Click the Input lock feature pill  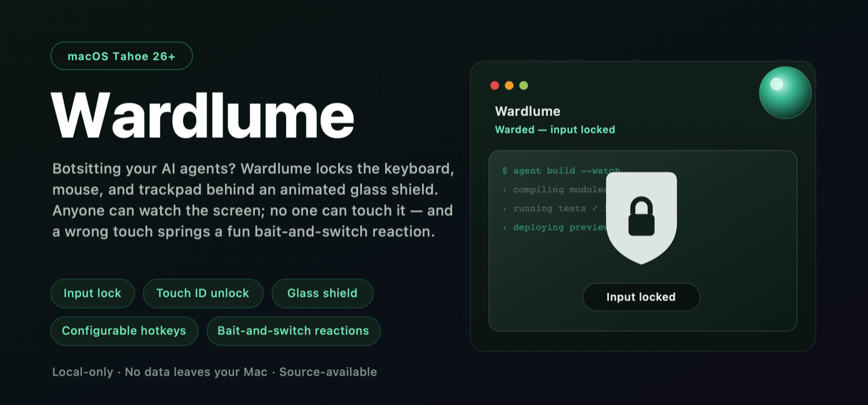click(92, 293)
